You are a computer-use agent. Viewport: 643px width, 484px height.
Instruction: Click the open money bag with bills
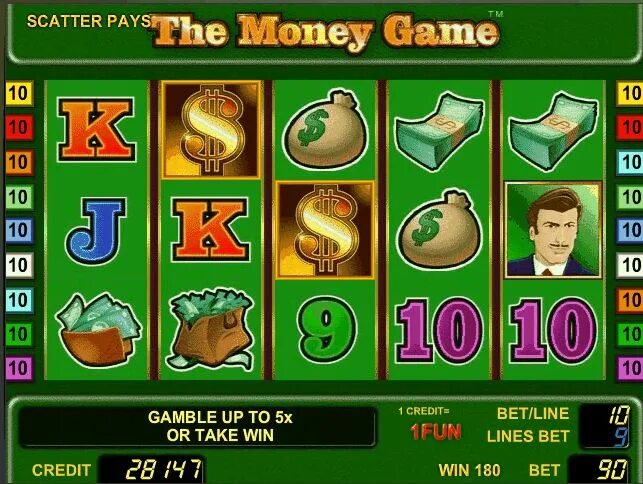210,329
